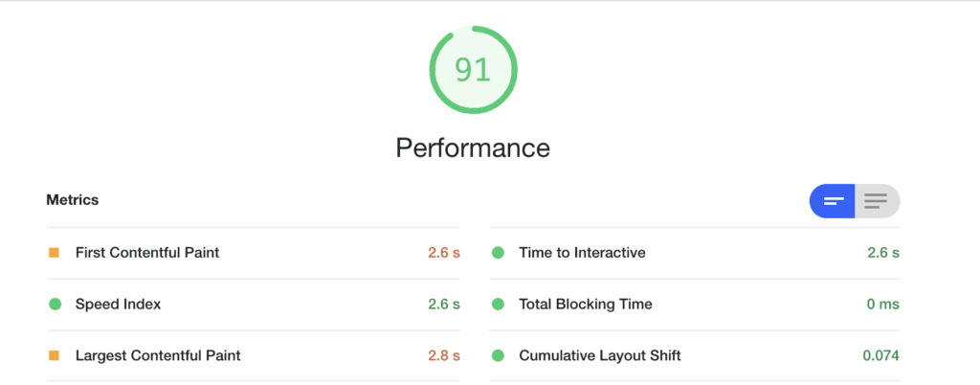This screenshot has width=980, height=385.
Task: Click the Performance category heading
Action: pos(473,148)
